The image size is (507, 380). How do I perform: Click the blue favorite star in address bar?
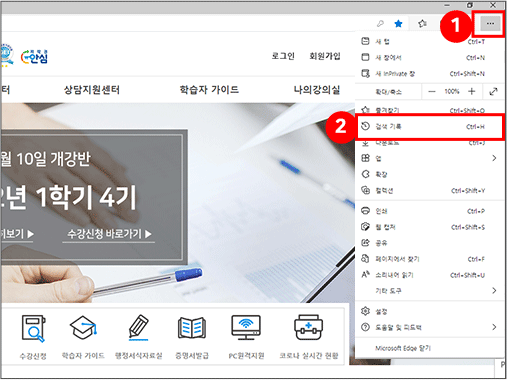[x=398, y=24]
